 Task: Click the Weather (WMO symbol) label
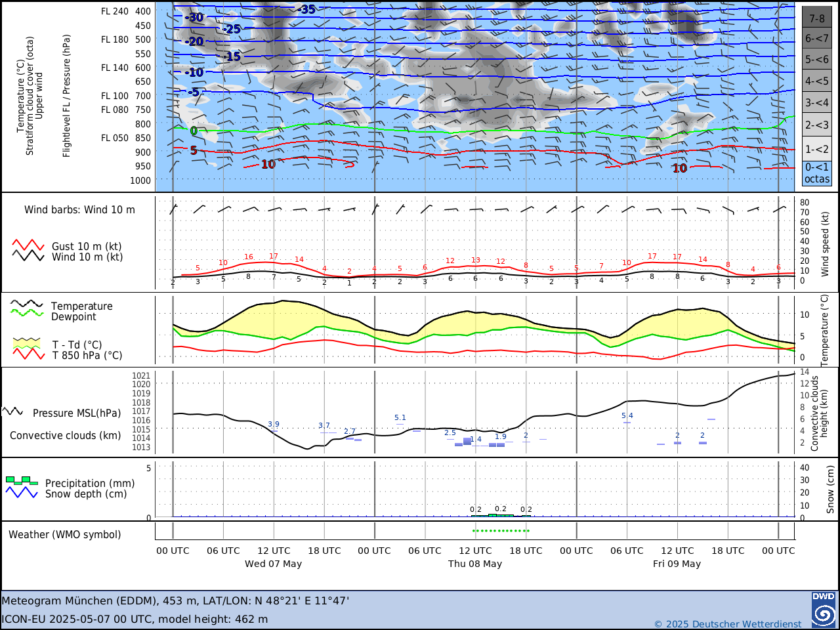coord(65,535)
